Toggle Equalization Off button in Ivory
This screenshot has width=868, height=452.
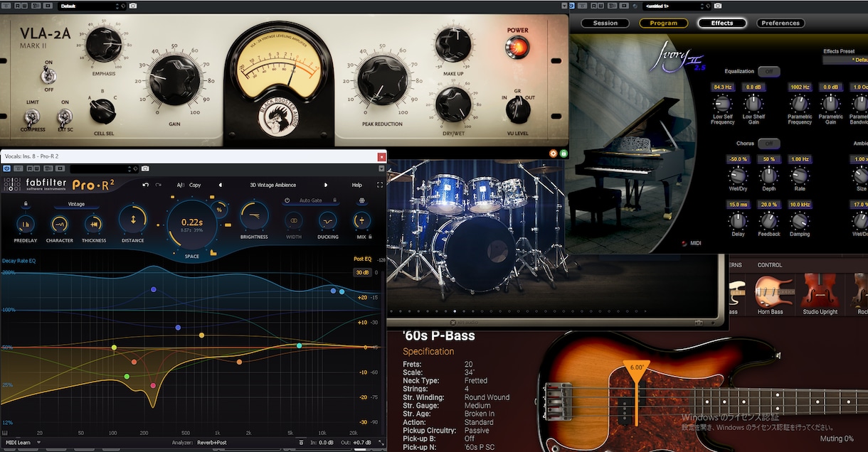[768, 72]
